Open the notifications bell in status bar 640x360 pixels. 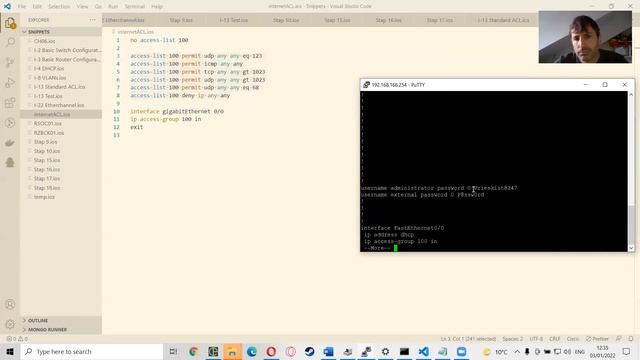click(x=631, y=339)
